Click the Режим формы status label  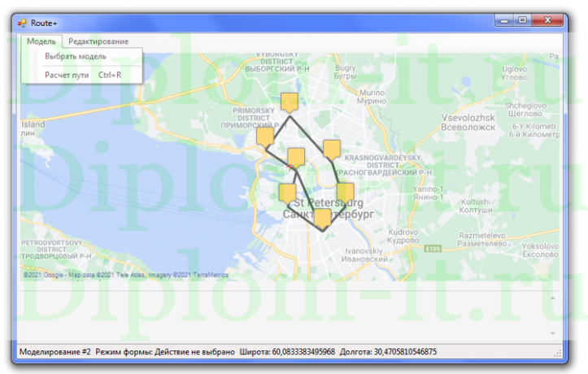click(164, 352)
